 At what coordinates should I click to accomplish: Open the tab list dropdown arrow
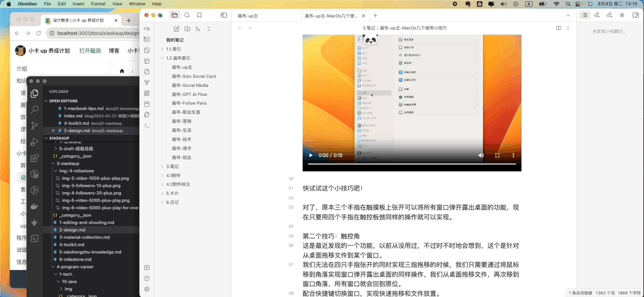pos(568,15)
